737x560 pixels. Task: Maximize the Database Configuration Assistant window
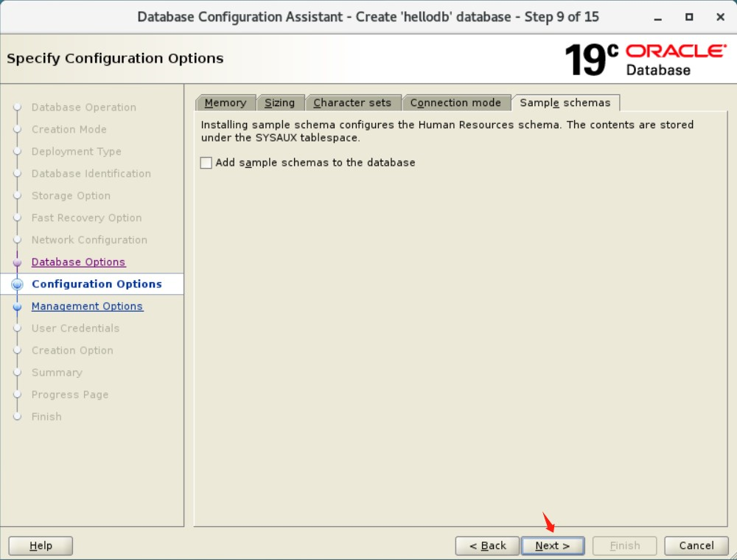click(x=689, y=18)
